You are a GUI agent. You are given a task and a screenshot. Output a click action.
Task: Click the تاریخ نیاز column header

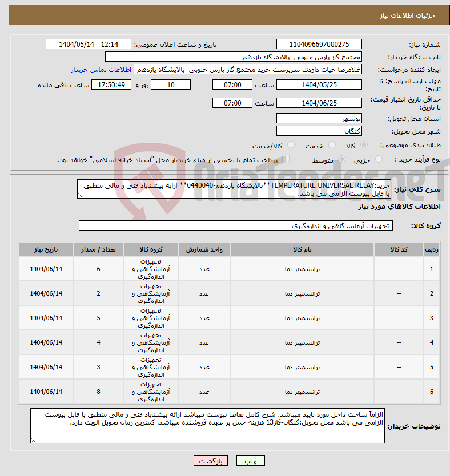pyautogui.click(x=46, y=249)
